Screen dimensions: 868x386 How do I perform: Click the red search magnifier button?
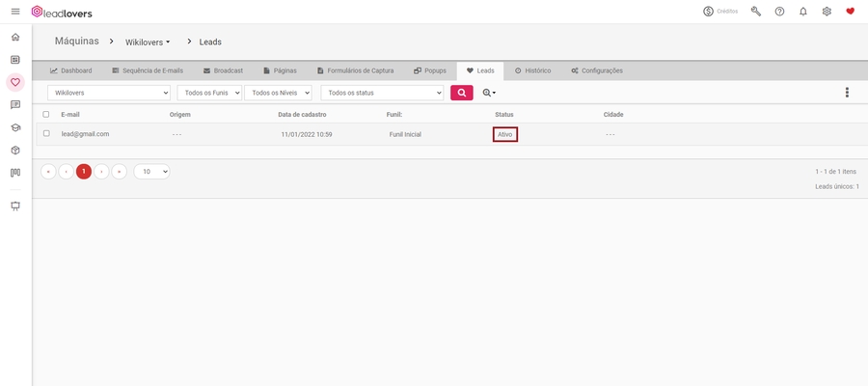tap(461, 93)
